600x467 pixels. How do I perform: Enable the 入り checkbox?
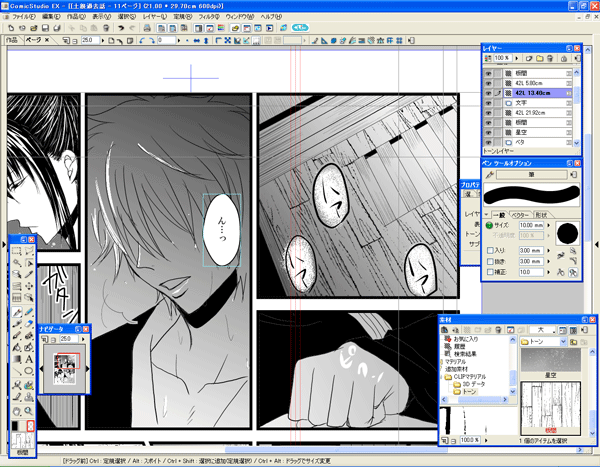(x=490, y=250)
